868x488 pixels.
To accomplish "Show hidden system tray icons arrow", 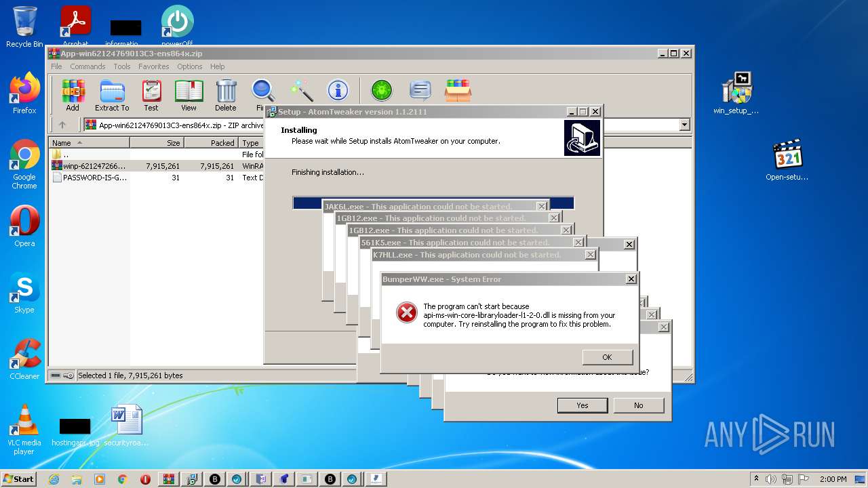I will pos(756,479).
